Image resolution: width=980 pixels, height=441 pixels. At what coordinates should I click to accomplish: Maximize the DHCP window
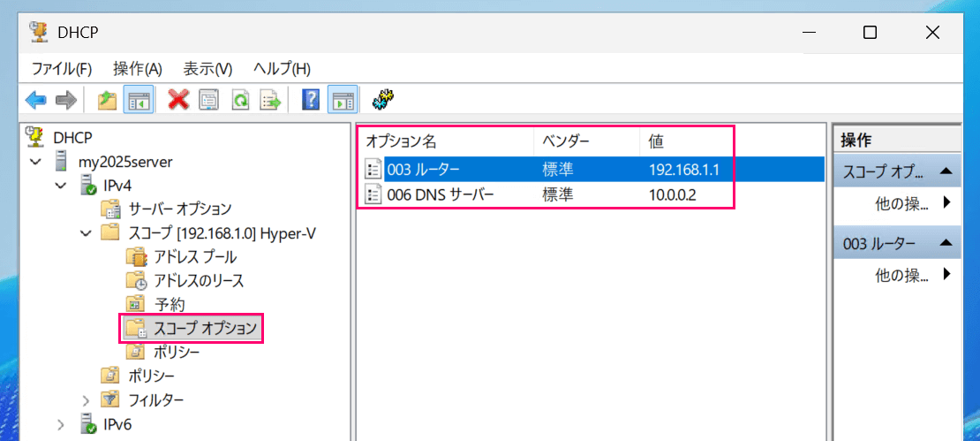pyautogui.click(x=870, y=33)
